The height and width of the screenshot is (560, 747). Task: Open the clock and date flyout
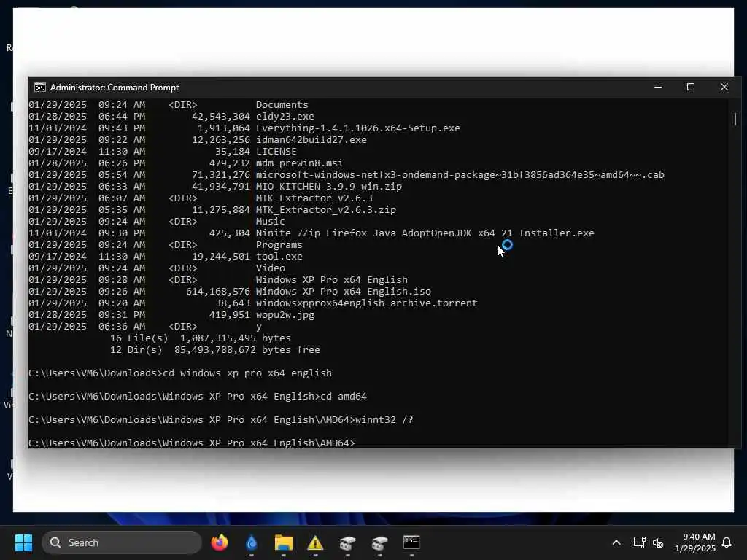(x=695, y=542)
